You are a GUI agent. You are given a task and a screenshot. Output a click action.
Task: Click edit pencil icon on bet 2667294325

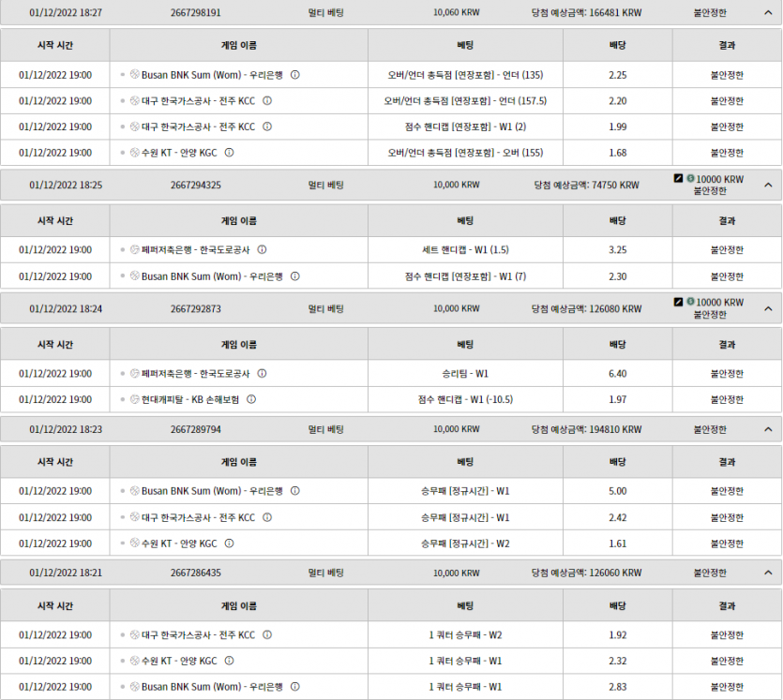pos(678,178)
